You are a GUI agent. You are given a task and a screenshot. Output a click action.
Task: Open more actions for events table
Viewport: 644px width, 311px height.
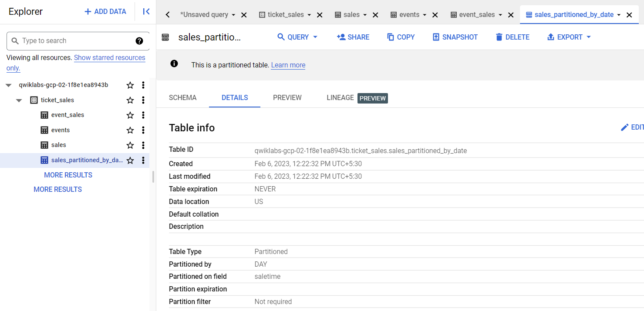coord(143,130)
